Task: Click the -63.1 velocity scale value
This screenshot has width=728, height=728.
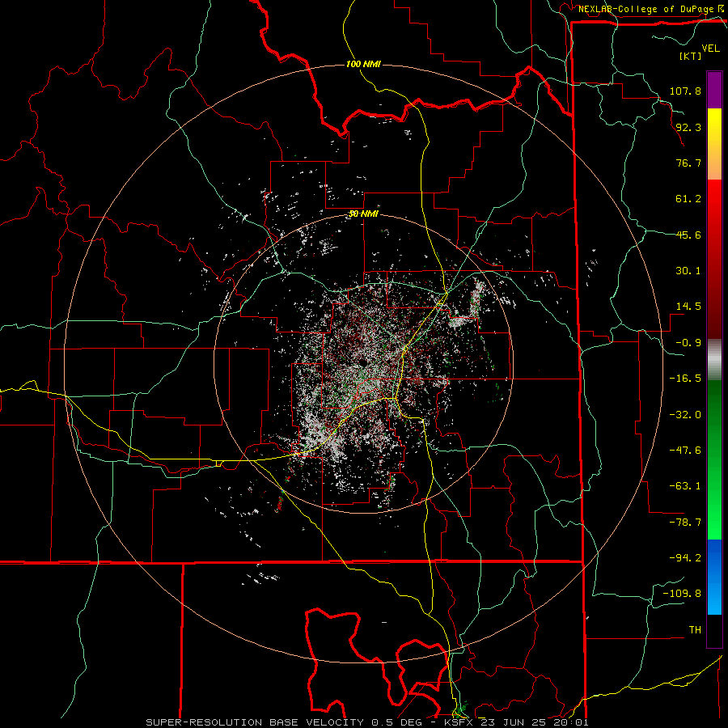Action: pyautogui.click(x=685, y=486)
